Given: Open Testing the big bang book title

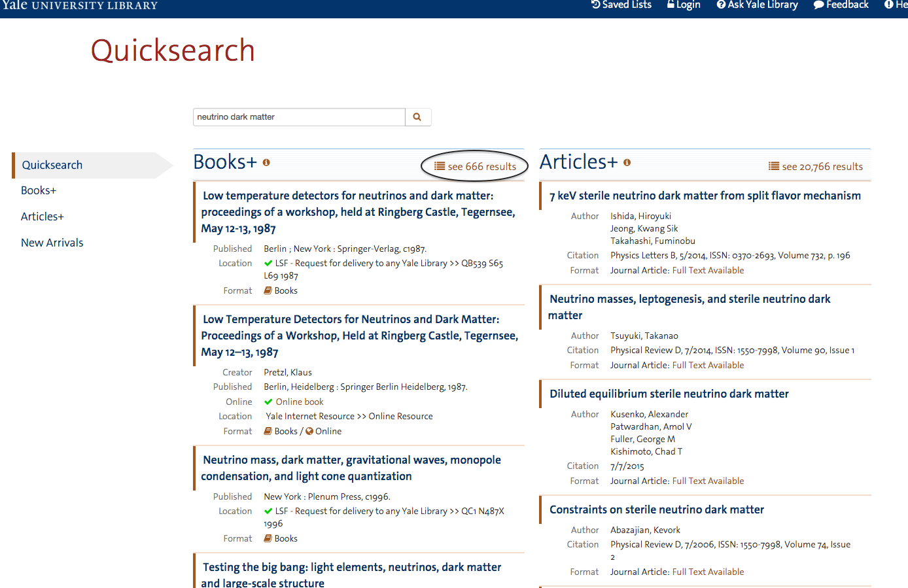Looking at the screenshot, I should coord(351,575).
